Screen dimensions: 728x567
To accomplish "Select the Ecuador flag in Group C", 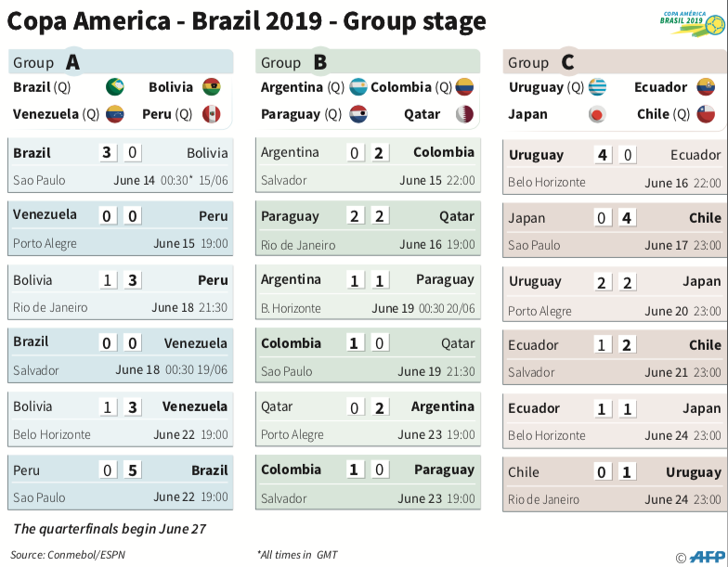I will (x=706, y=87).
